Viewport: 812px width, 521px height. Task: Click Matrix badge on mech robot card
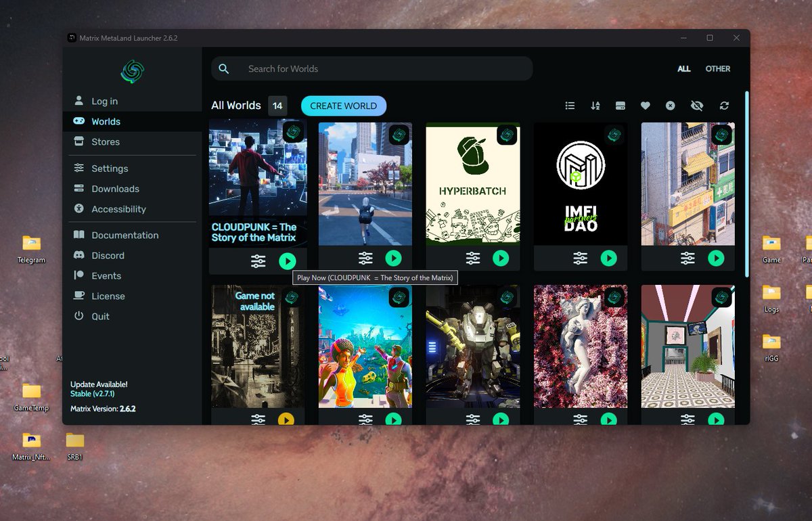[507, 297]
